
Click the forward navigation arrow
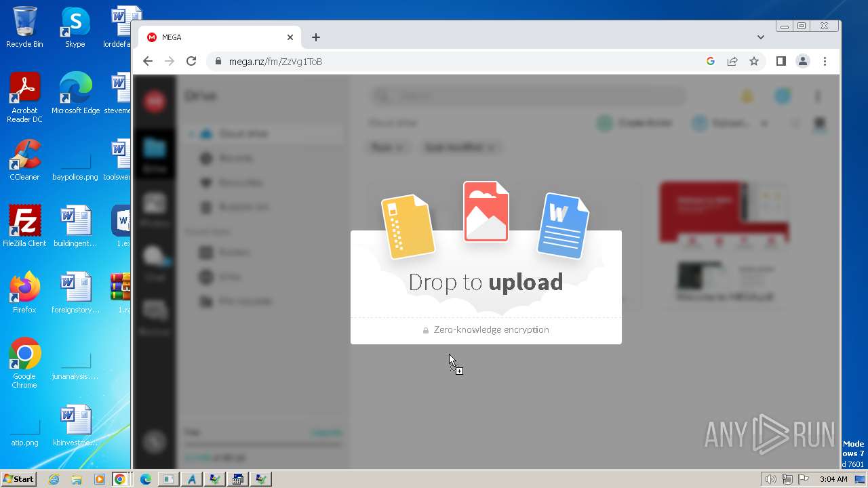pyautogui.click(x=170, y=61)
